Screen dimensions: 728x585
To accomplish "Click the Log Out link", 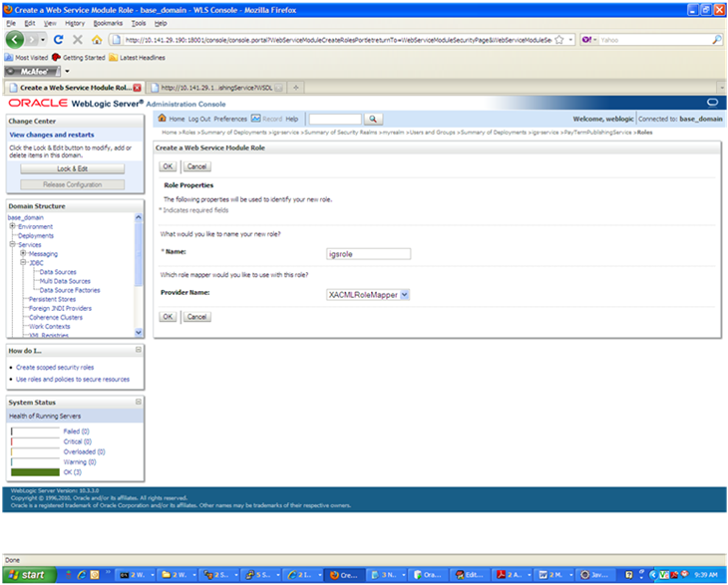I will (x=199, y=119).
